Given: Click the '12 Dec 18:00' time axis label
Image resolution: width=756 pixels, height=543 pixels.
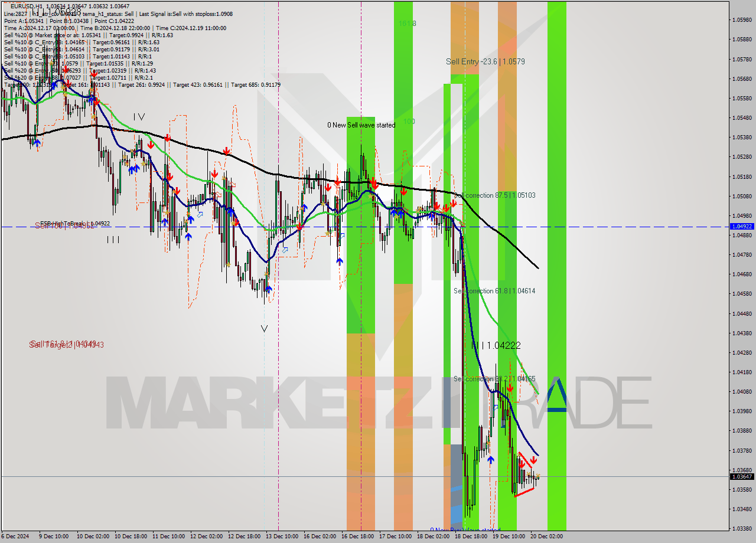Looking at the screenshot, I should click(x=244, y=537).
